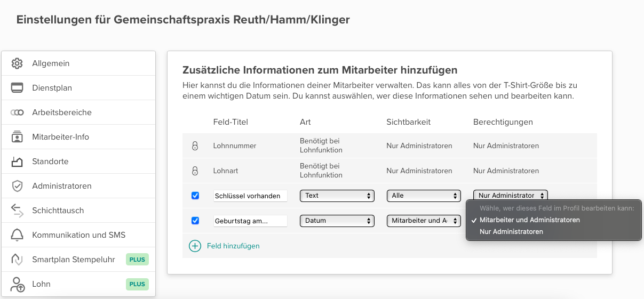This screenshot has height=299, width=644.
Task: Click Benötigt bei Lohnfunktion in the Lohnart row
Action: click(321, 171)
